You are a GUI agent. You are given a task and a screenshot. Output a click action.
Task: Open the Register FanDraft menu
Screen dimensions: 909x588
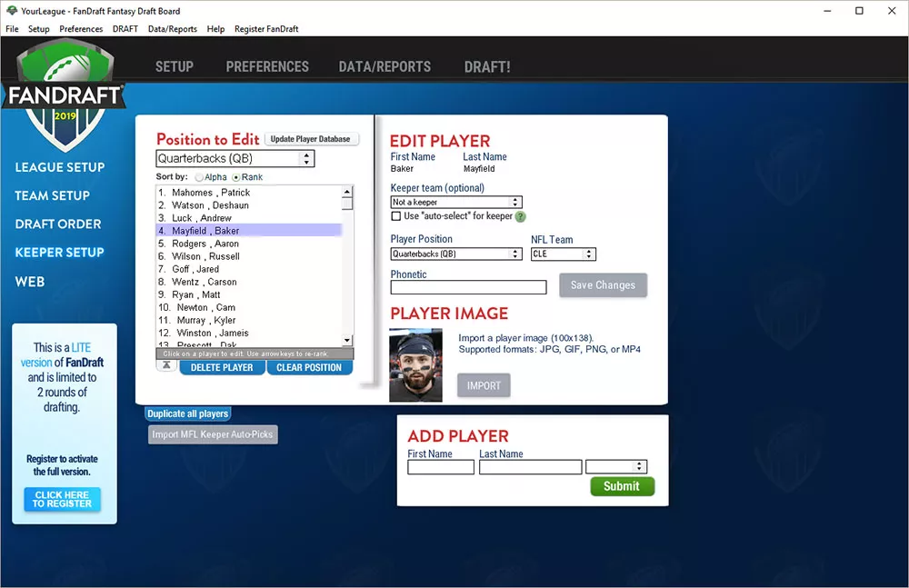click(x=266, y=29)
